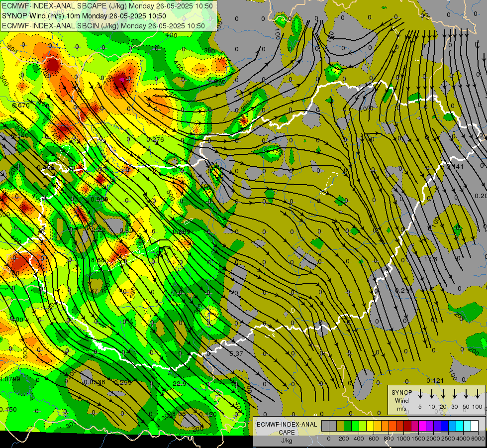This screenshot has width=487, height=448.
Task: Click the 17.8 value on the map
Action: 430,259
